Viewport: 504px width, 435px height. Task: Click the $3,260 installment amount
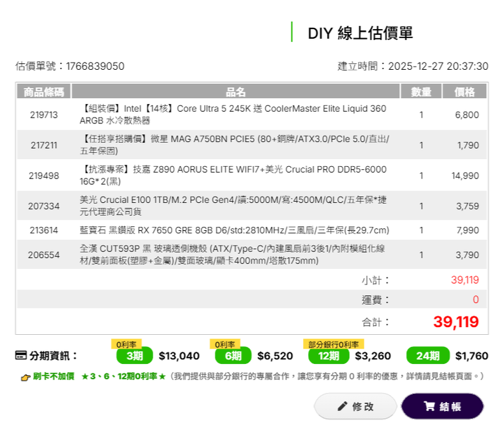tap(373, 356)
